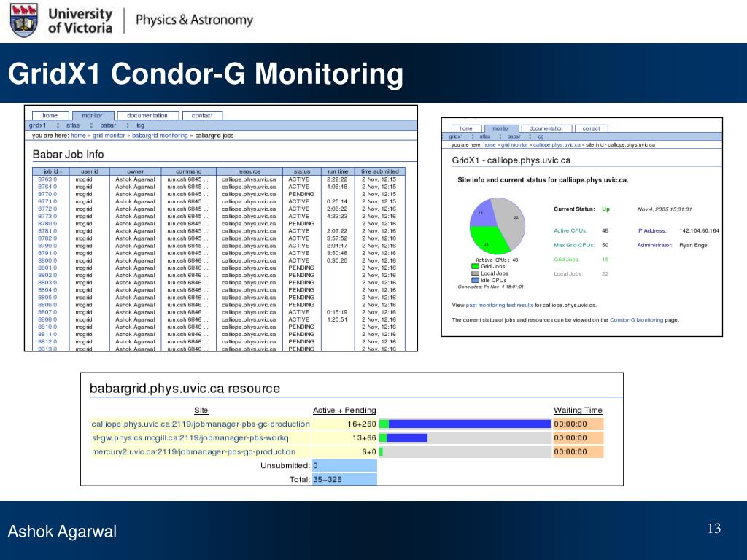Select the '16+260' active+pending value

tap(362, 424)
